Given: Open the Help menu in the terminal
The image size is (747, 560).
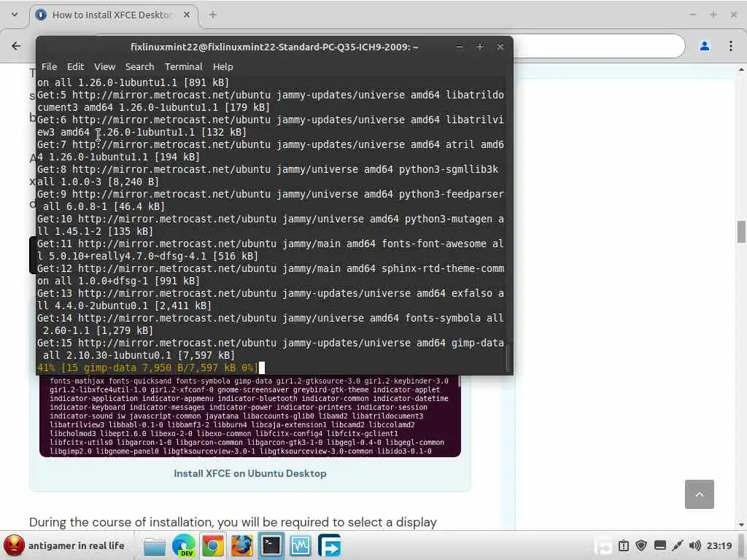Looking at the screenshot, I should pyautogui.click(x=222, y=66).
